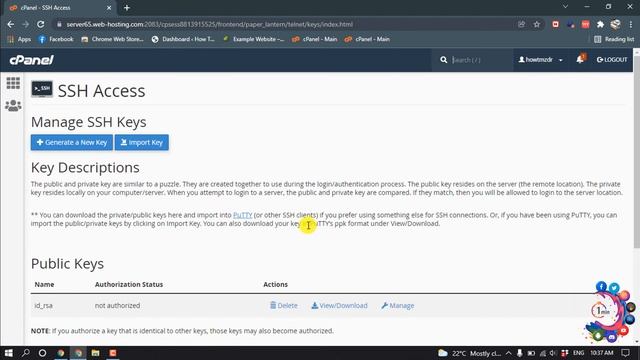The image size is (640, 360).
Task: Open tab search chevron in Chrome title bar
Action: coord(565,7)
